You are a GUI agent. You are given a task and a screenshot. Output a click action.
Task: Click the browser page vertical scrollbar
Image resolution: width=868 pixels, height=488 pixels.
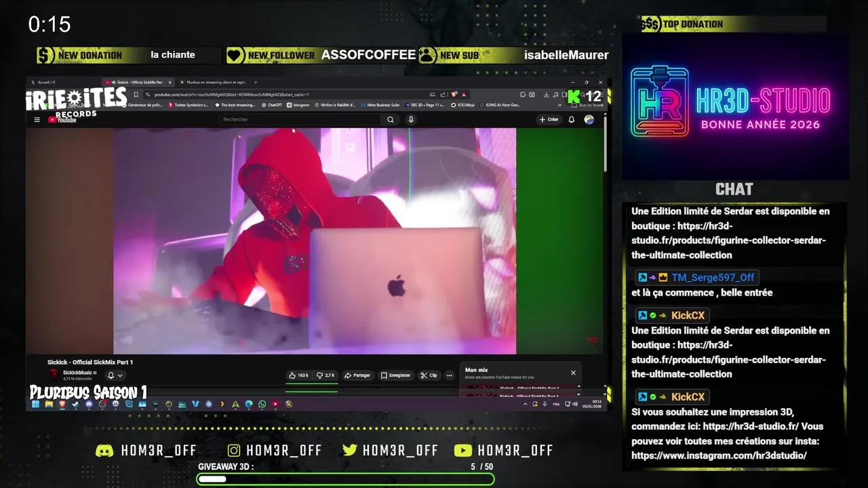click(604, 146)
